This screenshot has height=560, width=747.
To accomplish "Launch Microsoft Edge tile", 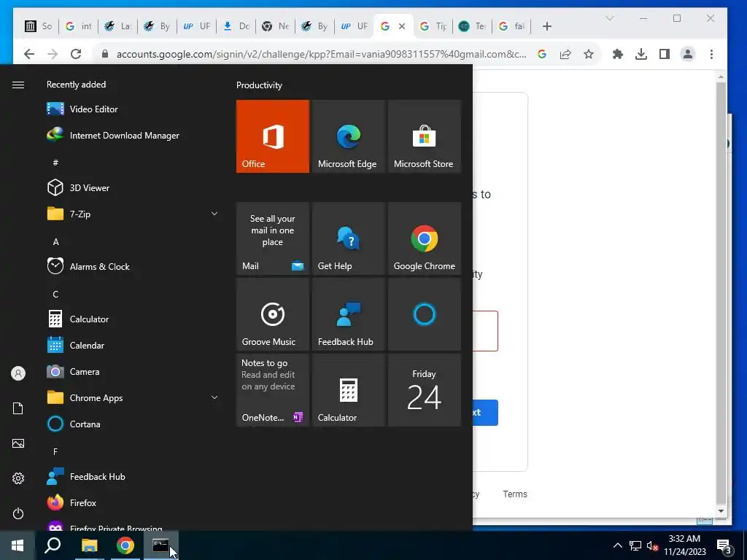I will click(348, 136).
